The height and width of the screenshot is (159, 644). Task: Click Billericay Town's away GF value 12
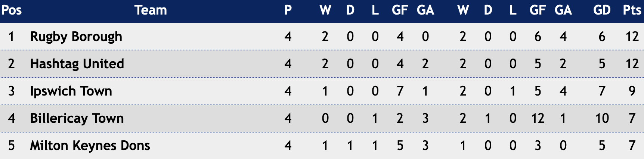(x=538, y=118)
